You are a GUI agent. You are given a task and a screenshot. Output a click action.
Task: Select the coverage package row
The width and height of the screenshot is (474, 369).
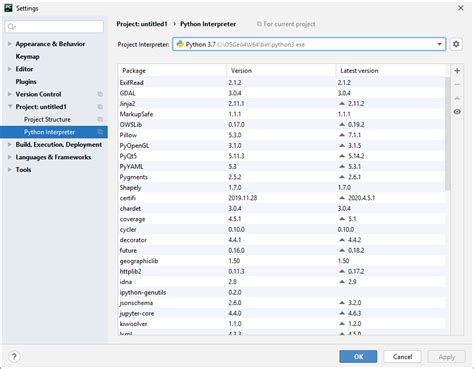tap(282, 219)
